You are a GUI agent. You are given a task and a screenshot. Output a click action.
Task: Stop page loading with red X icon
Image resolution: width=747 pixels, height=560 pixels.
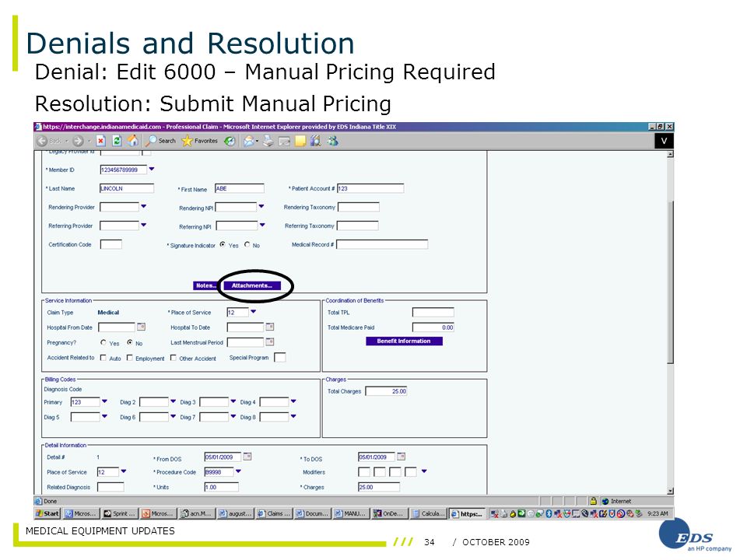(100, 141)
